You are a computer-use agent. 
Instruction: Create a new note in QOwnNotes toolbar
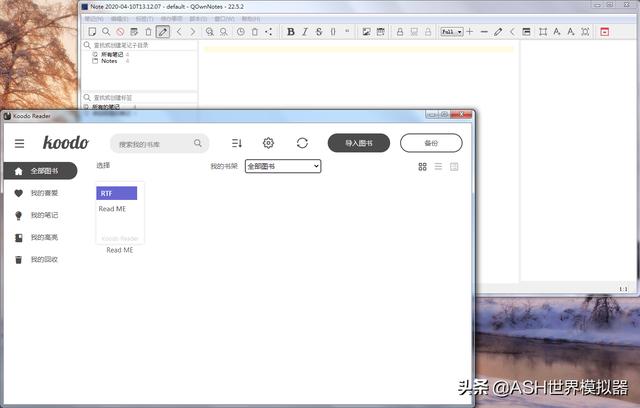pos(92,32)
